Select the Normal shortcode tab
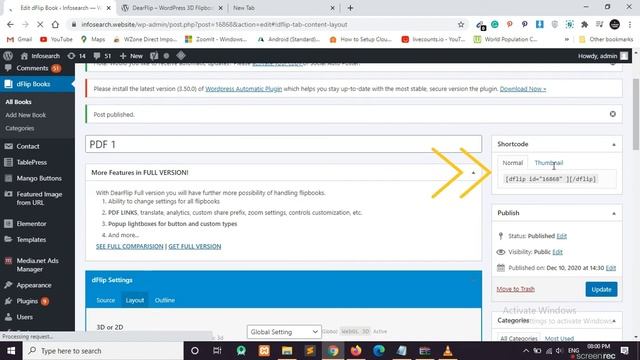 (513, 163)
